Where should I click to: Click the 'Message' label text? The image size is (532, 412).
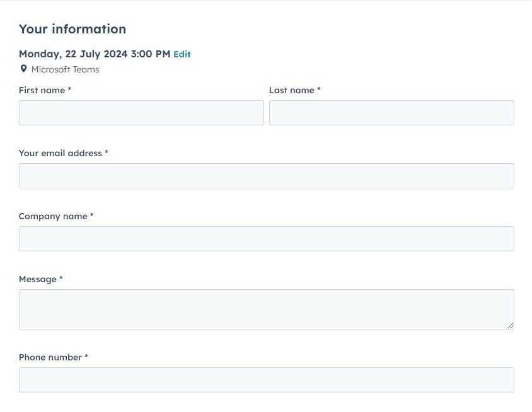pos(37,279)
